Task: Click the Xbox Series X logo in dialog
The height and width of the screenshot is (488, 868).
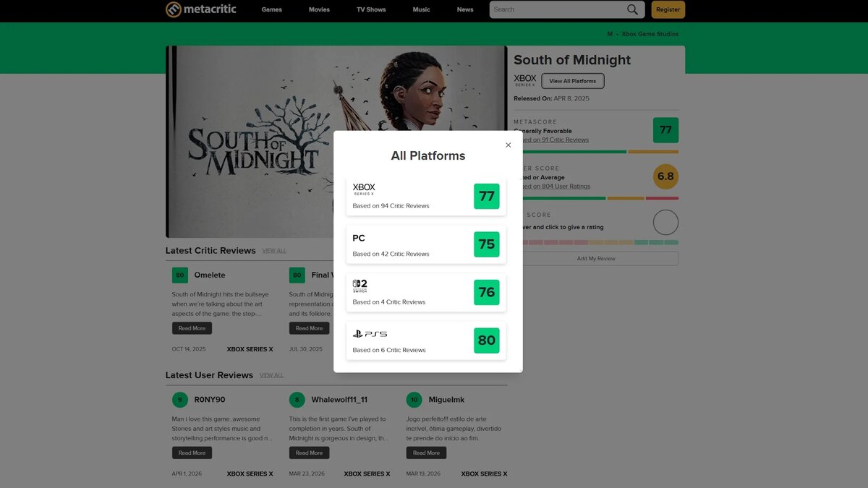Action: click(x=364, y=189)
